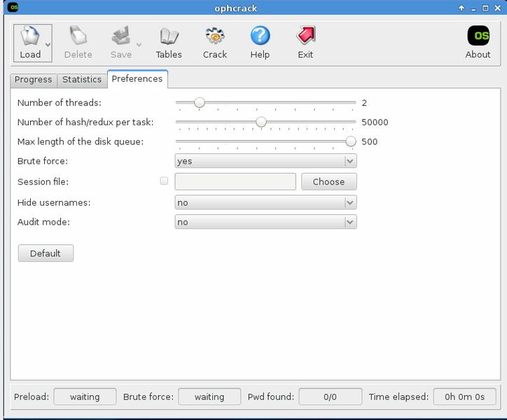Switch to the Statistics tab

tap(82, 80)
